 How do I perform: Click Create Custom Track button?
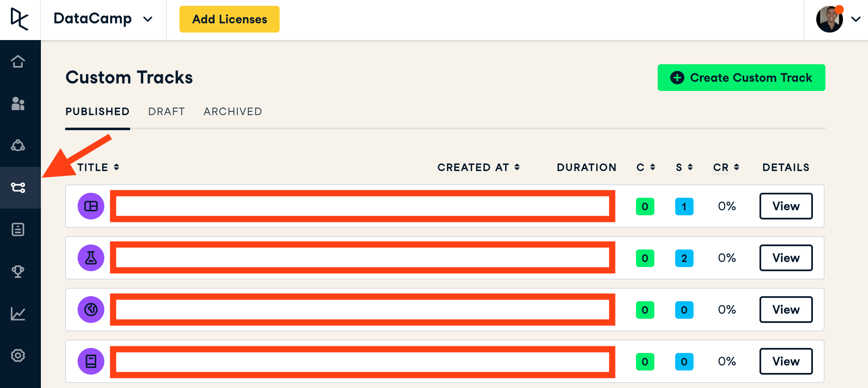pos(741,78)
